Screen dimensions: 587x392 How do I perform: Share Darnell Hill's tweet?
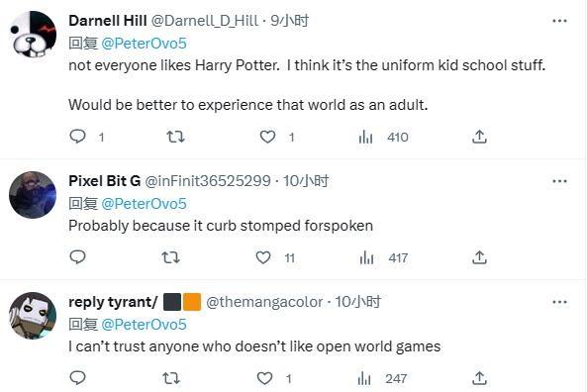click(x=479, y=137)
